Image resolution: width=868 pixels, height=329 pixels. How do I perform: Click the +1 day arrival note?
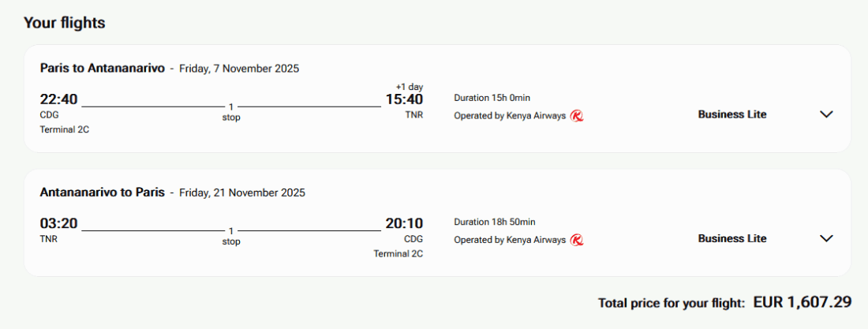point(410,87)
